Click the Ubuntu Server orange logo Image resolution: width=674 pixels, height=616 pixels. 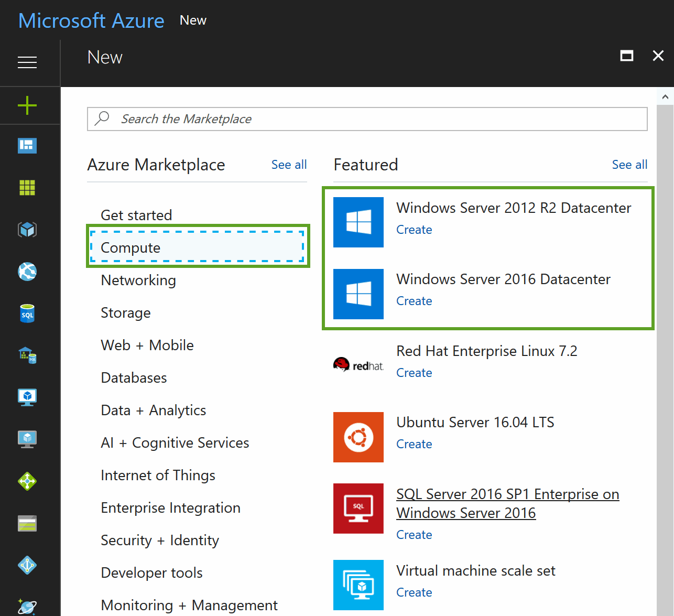click(x=358, y=437)
